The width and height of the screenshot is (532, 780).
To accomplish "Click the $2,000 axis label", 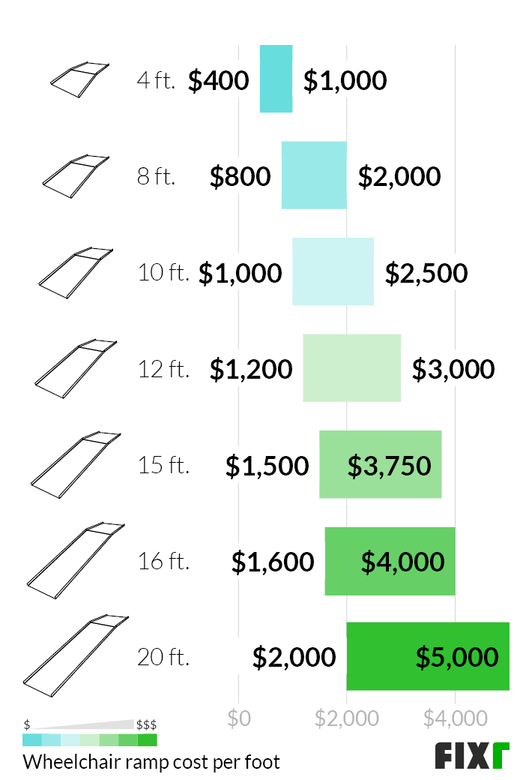I will pyautogui.click(x=346, y=718).
